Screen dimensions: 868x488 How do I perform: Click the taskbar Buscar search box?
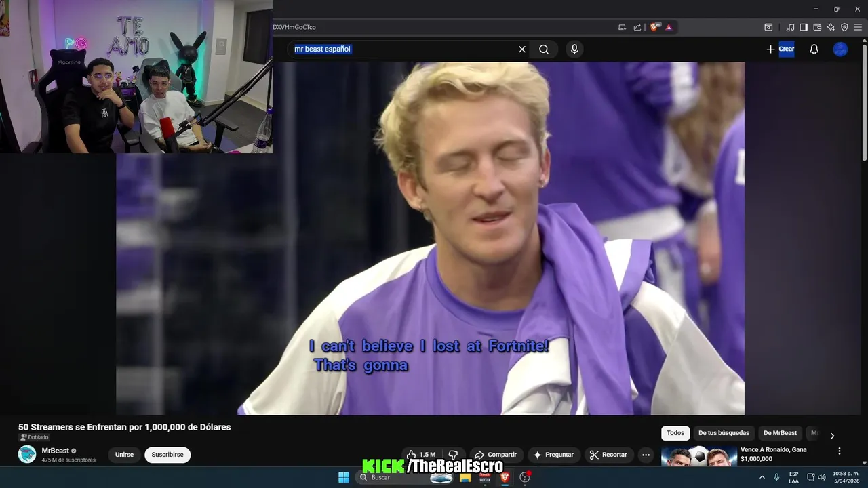click(405, 477)
